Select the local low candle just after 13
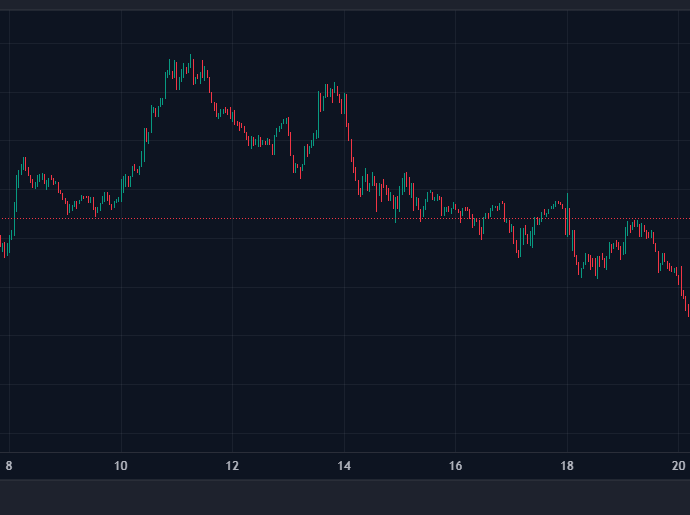690x515 pixels. 299,172
